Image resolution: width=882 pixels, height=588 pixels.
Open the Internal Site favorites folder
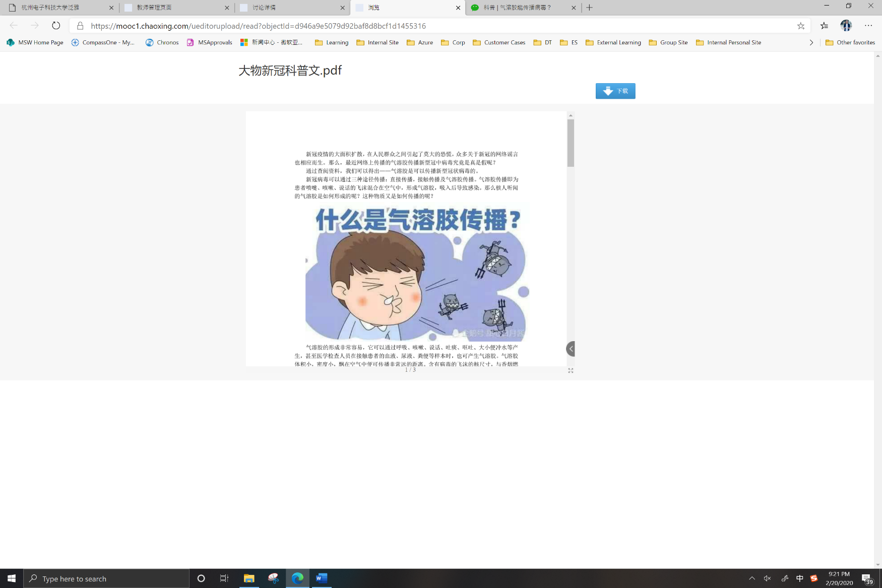pos(377,42)
